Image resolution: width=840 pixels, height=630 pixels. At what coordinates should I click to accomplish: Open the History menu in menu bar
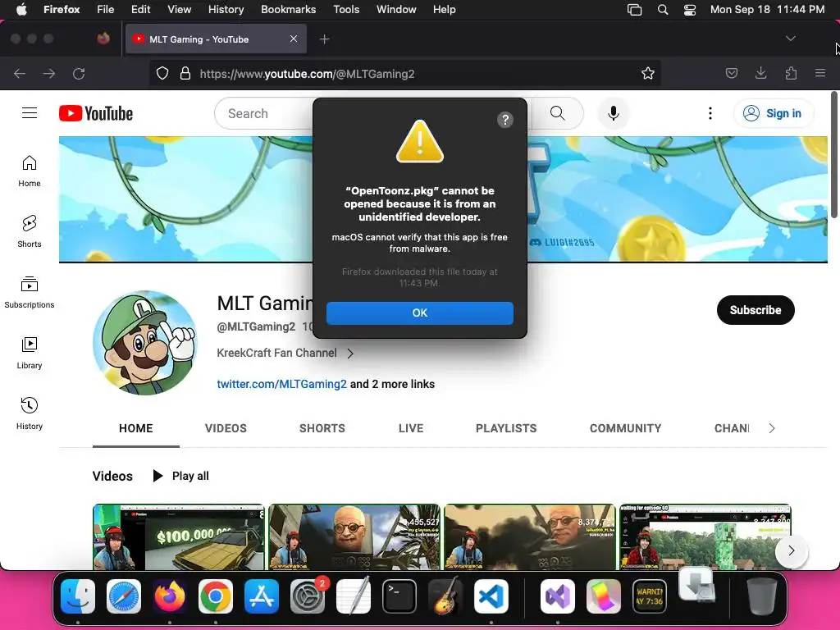(226, 10)
